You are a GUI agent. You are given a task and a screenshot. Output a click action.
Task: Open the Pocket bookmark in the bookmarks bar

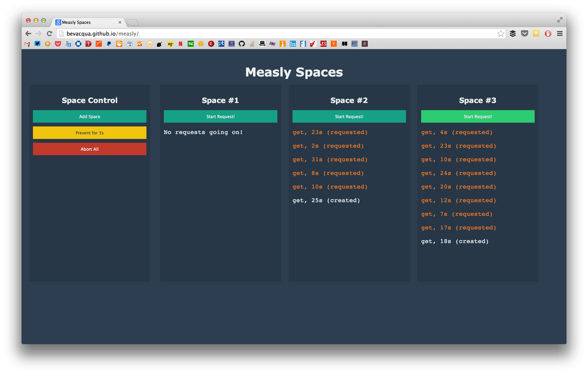(x=58, y=44)
